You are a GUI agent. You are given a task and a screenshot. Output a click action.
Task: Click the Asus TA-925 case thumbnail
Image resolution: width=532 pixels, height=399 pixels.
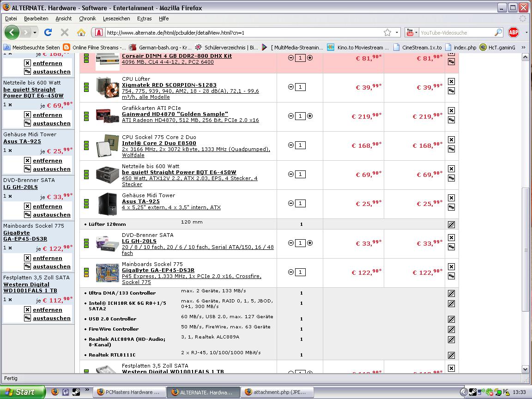[x=107, y=204]
